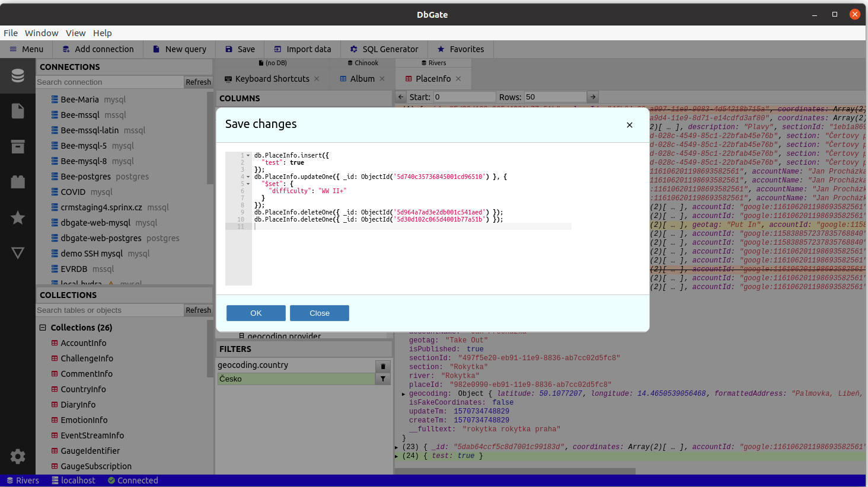Click the filter funnel icon next to Česko
Image resolution: width=868 pixels, height=487 pixels.
tap(383, 379)
